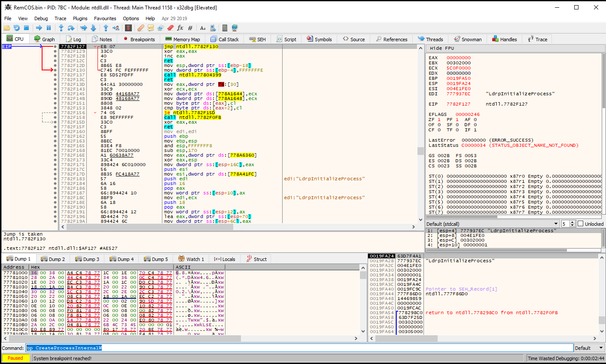
Task: Open Variables via the # icon
Action: (x=190, y=28)
